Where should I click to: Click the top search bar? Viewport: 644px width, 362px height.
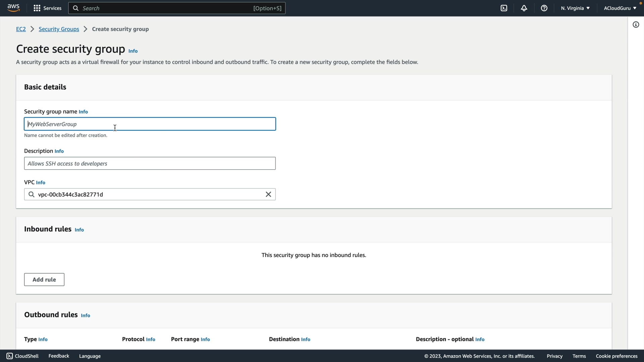[177, 8]
